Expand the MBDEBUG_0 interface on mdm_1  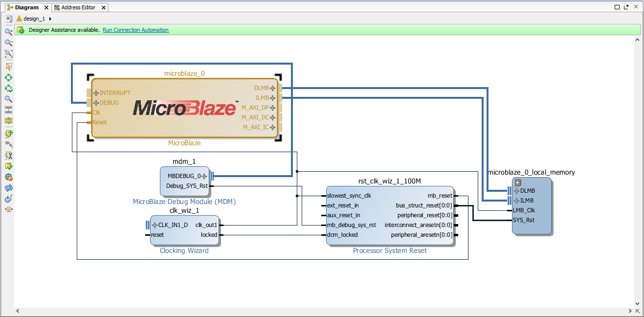(x=204, y=176)
